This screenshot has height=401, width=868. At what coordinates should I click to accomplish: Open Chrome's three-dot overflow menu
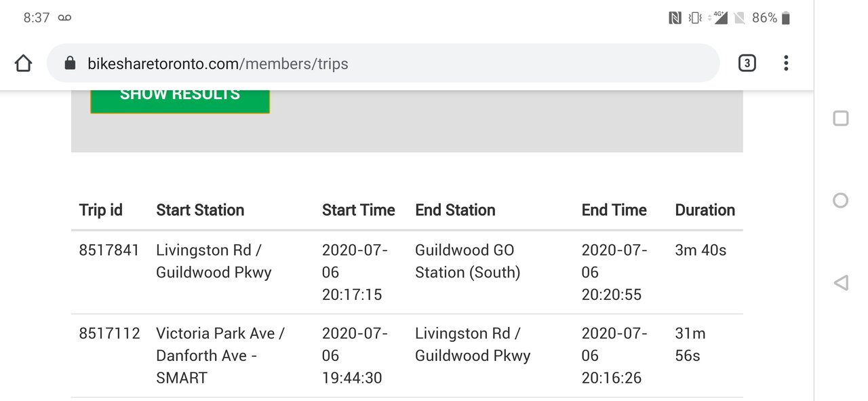[786, 64]
